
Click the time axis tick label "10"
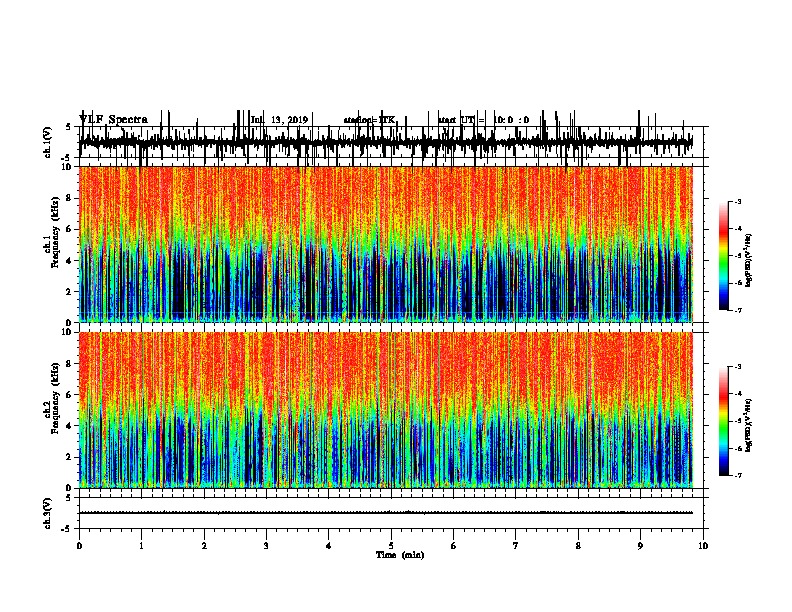[703, 546]
